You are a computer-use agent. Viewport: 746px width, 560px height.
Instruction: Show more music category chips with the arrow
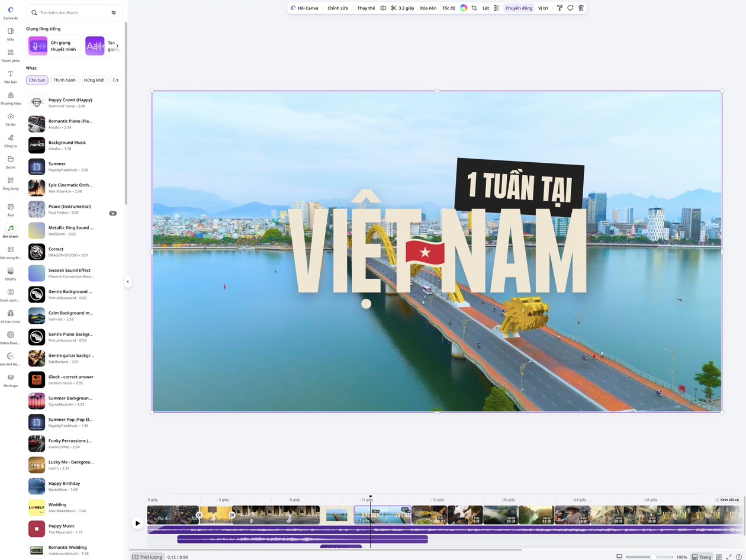coord(117,80)
